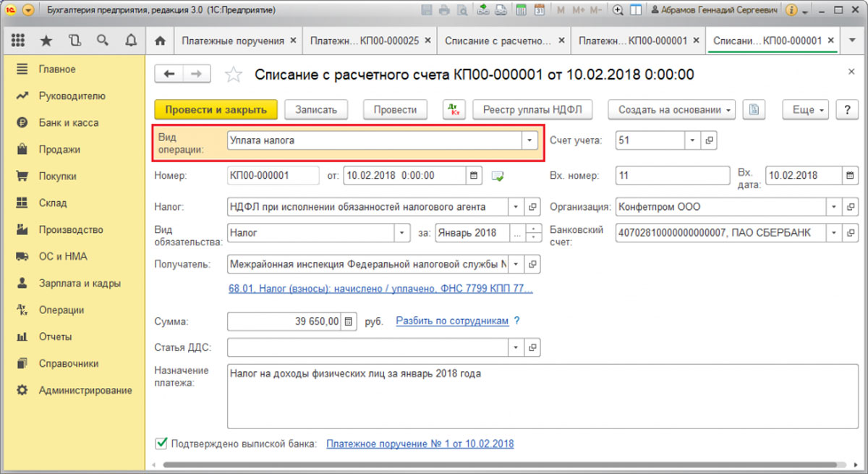Open notifications bell icon

point(131,41)
